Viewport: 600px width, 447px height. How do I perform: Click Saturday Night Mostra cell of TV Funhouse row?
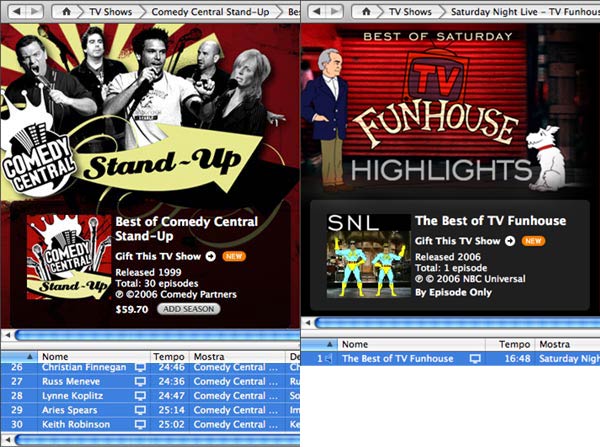click(x=569, y=359)
